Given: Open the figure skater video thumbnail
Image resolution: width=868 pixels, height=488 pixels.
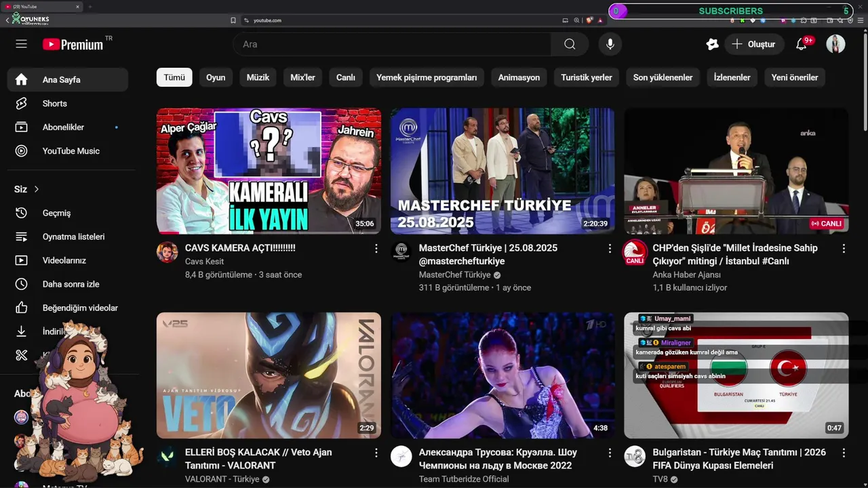Looking at the screenshot, I should point(502,375).
